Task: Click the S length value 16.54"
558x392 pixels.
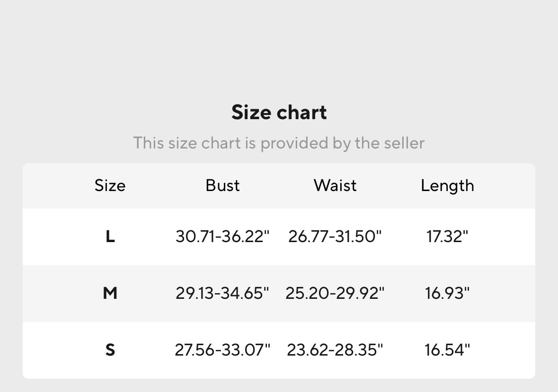Action: [x=447, y=350]
